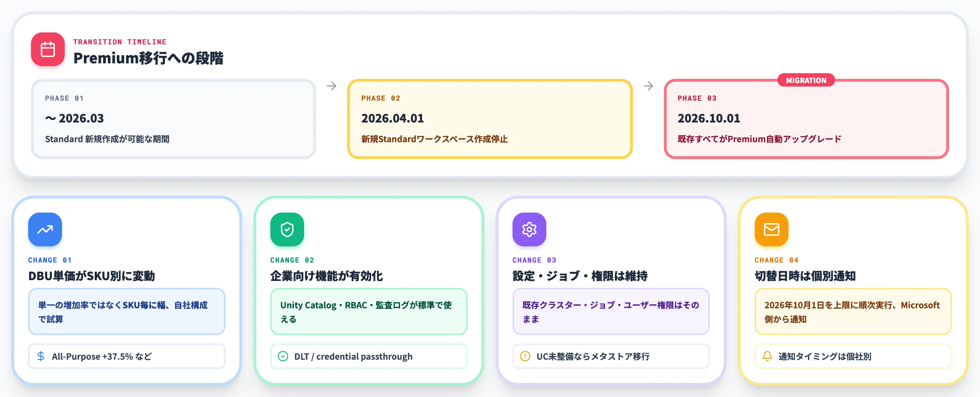Click the green box about Unity Catalog・RBAC
980x397 pixels.
click(x=369, y=311)
